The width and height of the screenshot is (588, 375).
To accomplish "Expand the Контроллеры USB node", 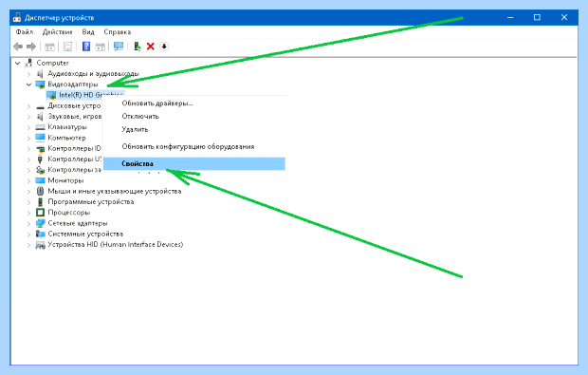I will coord(28,159).
